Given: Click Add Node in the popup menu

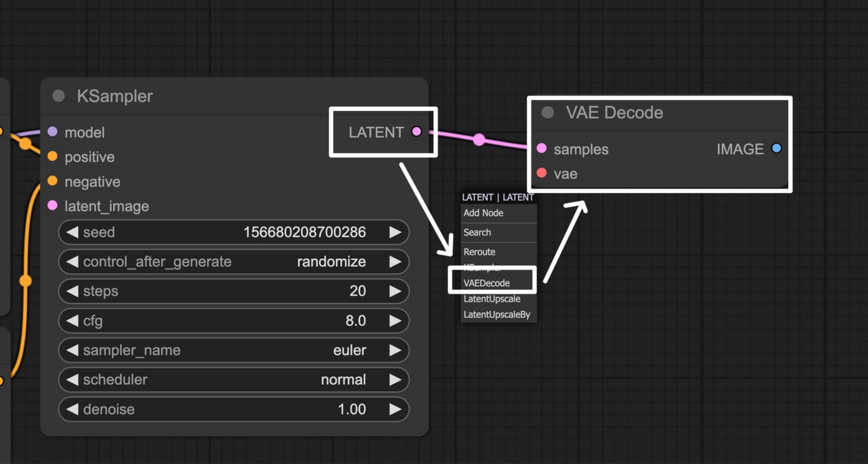Looking at the screenshot, I should click(484, 213).
